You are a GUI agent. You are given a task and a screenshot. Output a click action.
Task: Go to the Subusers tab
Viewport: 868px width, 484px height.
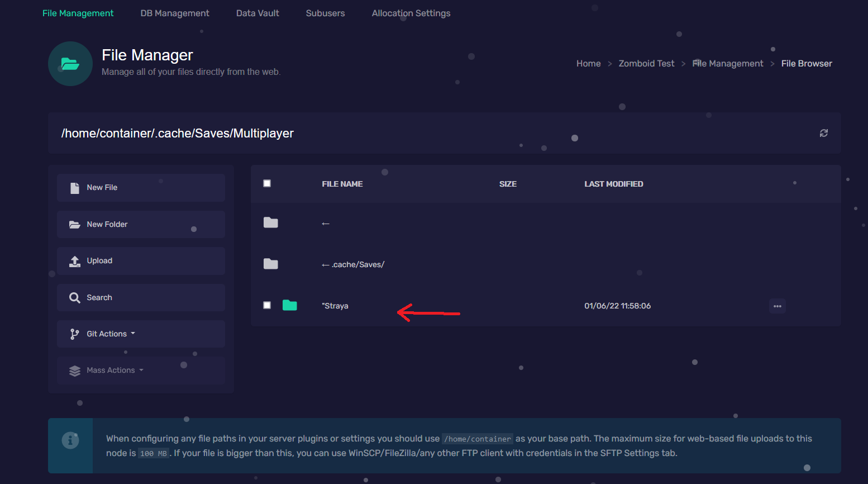pos(325,13)
